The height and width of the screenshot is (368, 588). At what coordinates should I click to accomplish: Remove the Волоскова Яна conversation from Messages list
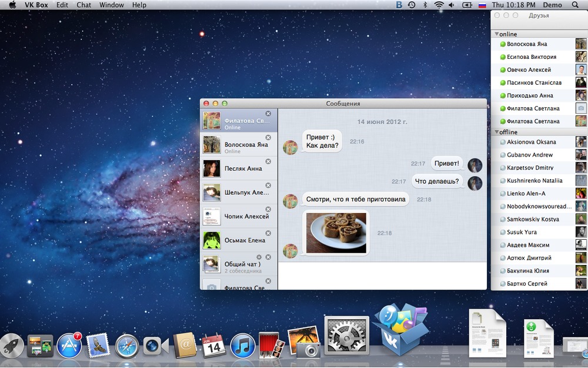coord(268,137)
